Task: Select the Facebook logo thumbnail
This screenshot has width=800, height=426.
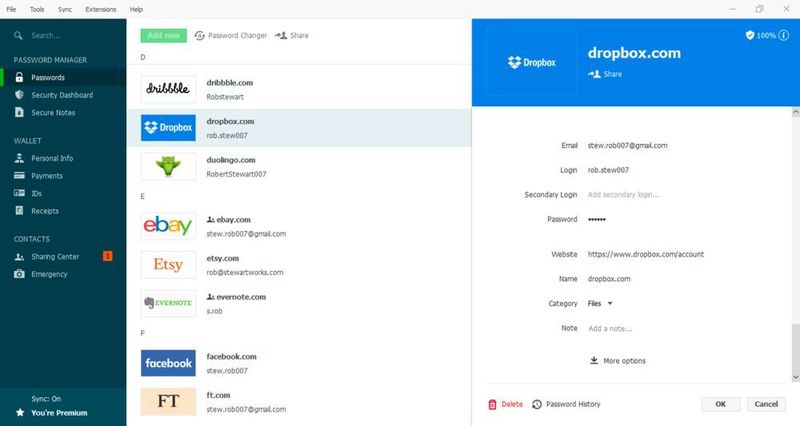Action: tap(168, 363)
